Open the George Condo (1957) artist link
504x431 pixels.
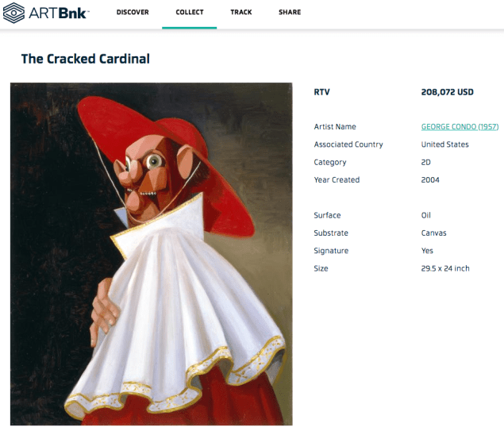(460, 127)
